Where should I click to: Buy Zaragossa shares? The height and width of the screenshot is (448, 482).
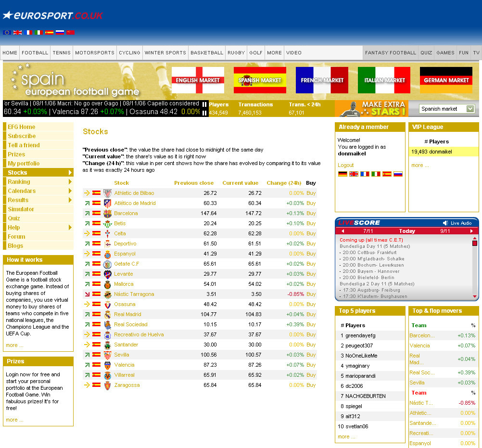pyautogui.click(x=311, y=385)
